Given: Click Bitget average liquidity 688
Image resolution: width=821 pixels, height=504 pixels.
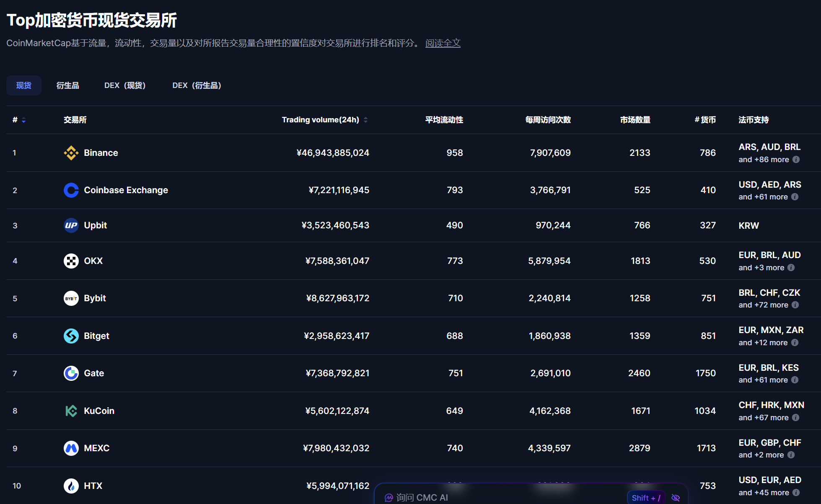Looking at the screenshot, I should pos(455,336).
